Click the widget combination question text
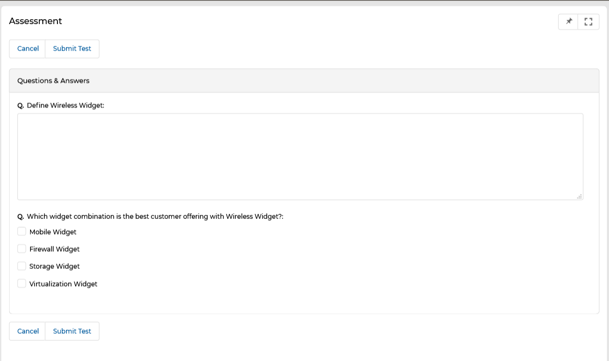Image resolution: width=609 pixels, height=361 pixels. point(155,216)
